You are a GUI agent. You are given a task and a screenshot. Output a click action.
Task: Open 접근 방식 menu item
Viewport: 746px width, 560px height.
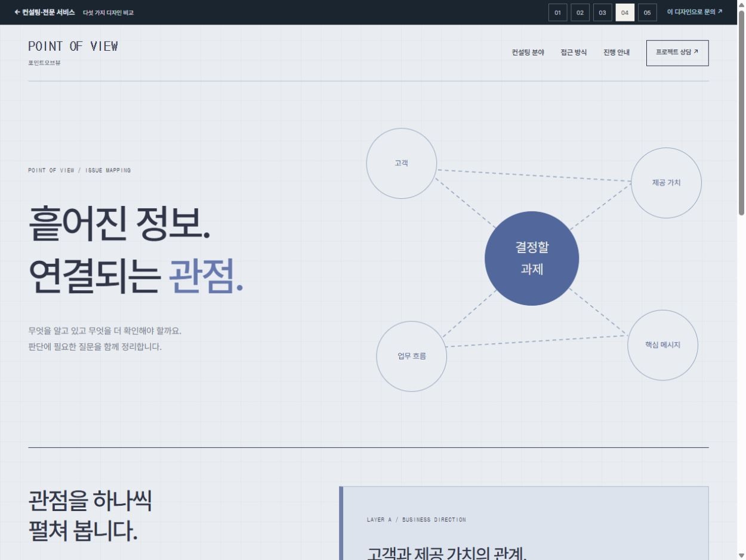(x=574, y=53)
